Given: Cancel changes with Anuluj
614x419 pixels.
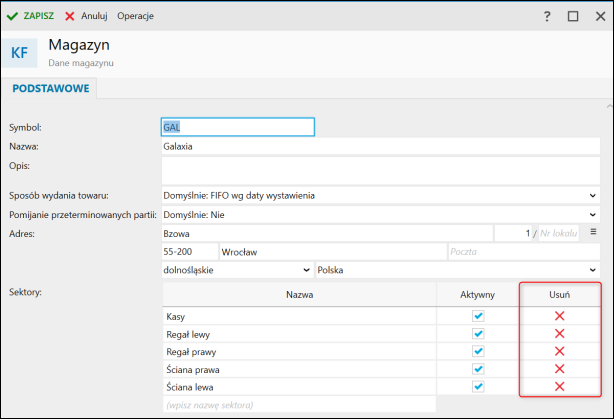Looking at the screenshot, I should tap(86, 17).
